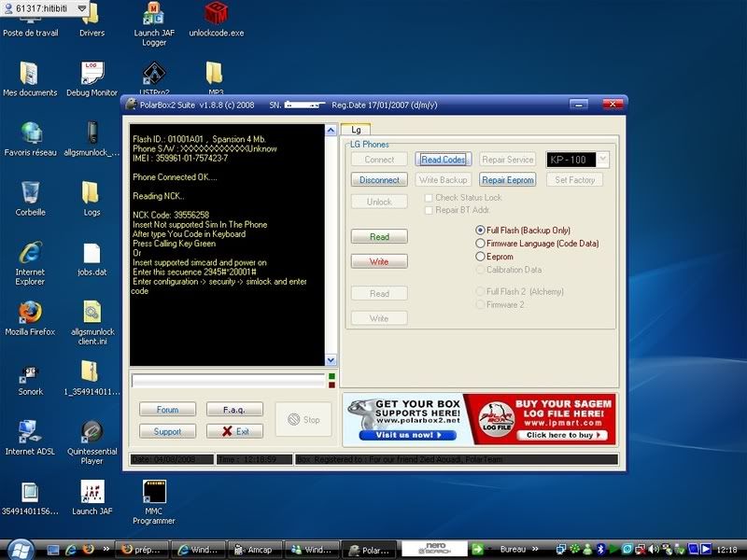The height and width of the screenshot is (560, 747).
Task: Click the Read Codes button
Action: click(443, 160)
